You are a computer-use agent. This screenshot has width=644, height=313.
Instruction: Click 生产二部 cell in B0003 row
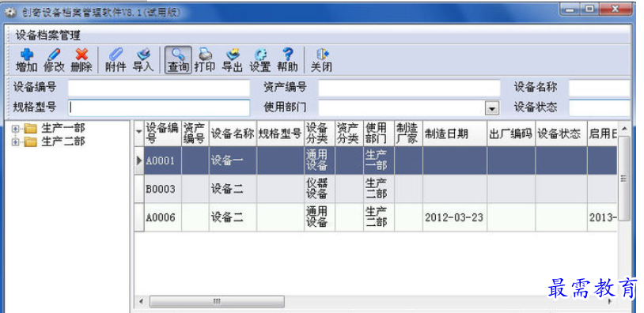pyautogui.click(x=379, y=189)
